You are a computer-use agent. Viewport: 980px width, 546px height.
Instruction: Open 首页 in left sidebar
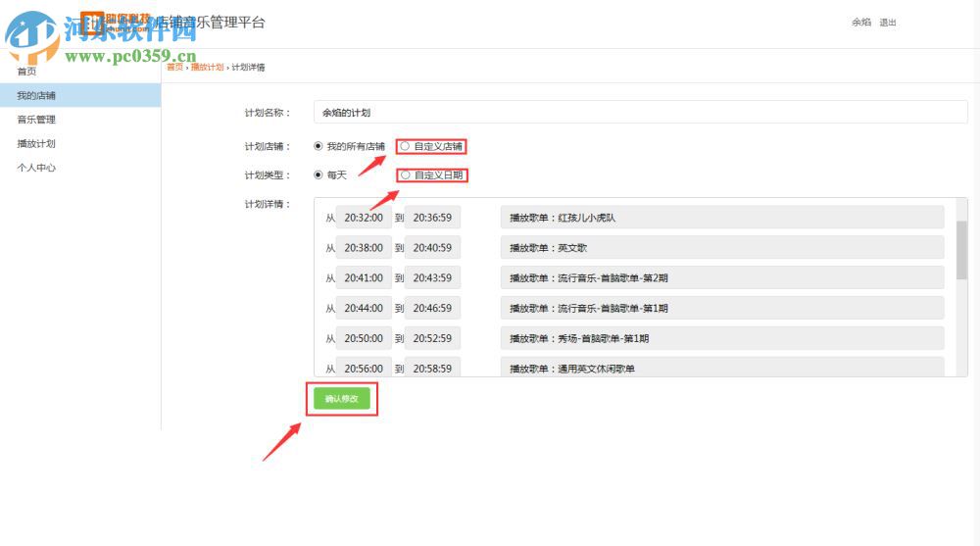tap(26, 72)
